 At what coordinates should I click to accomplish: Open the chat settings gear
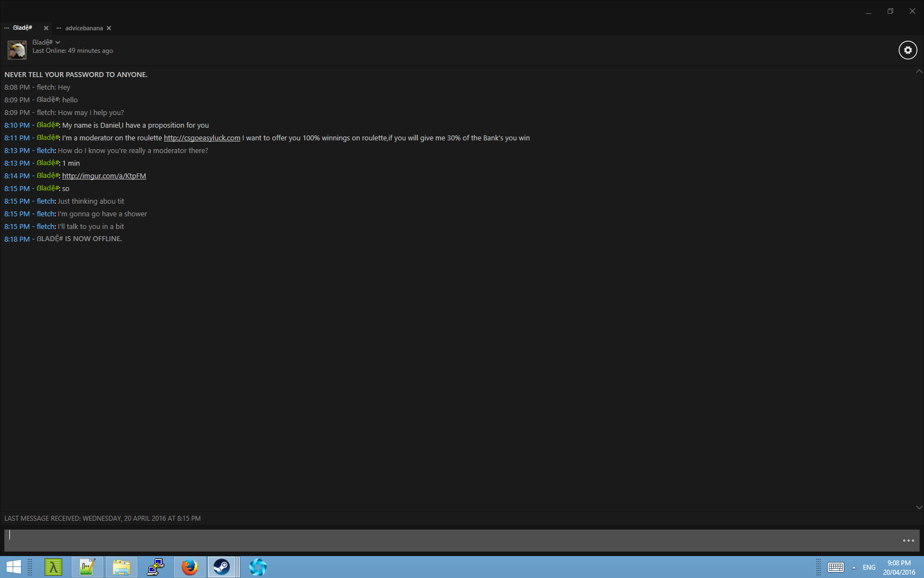pyautogui.click(x=908, y=50)
